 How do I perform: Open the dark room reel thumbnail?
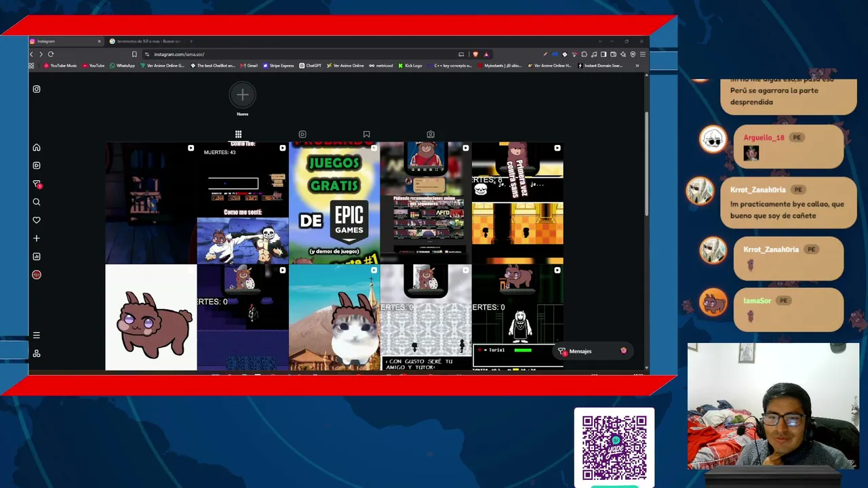[x=151, y=203]
